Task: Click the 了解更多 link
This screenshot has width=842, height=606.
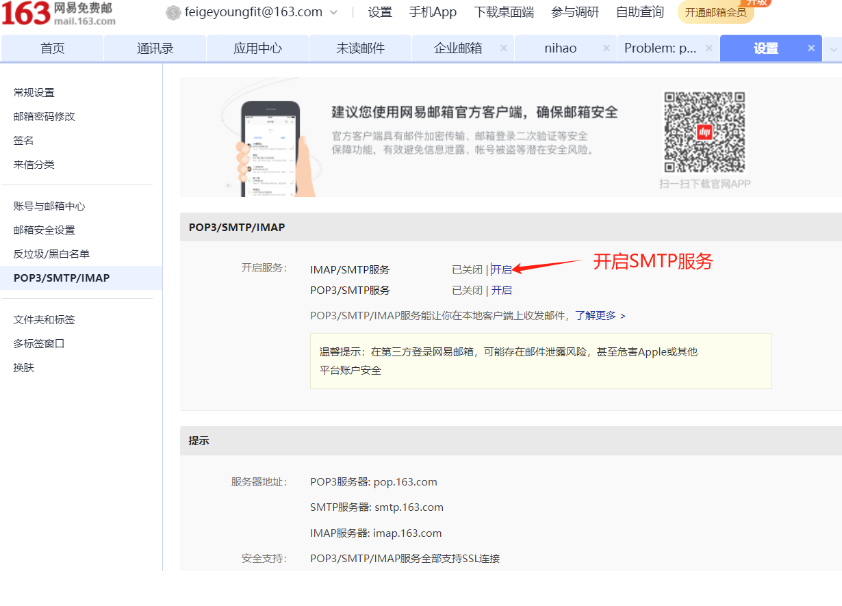Action: (599, 315)
